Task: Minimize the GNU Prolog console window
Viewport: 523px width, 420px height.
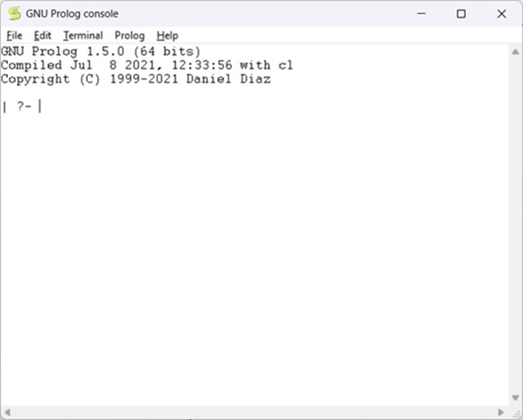Action: coord(421,14)
